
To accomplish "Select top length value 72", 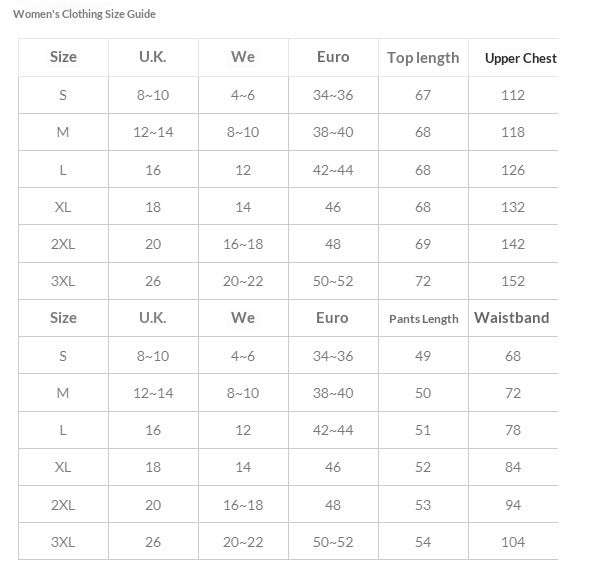I will pyautogui.click(x=423, y=281).
